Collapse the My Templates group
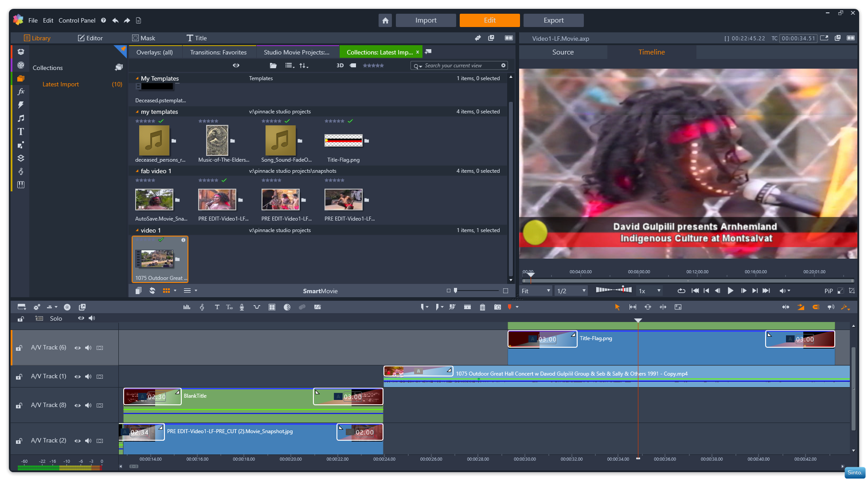 click(137, 78)
